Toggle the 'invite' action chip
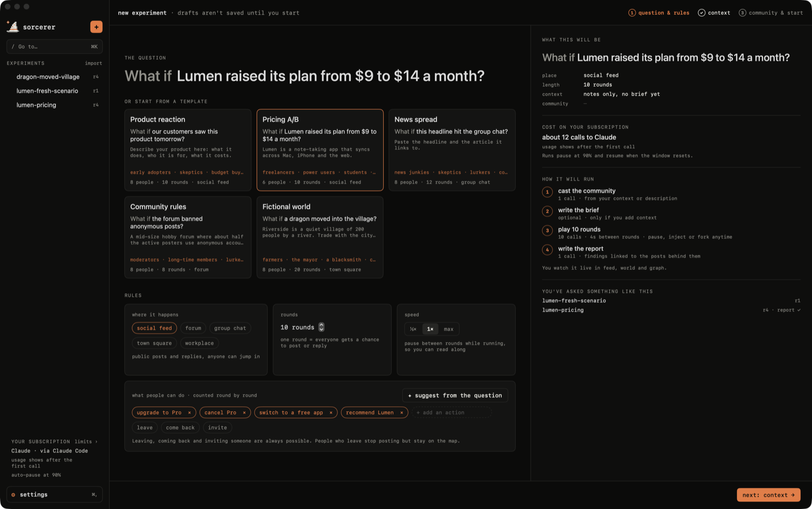 coord(217,428)
